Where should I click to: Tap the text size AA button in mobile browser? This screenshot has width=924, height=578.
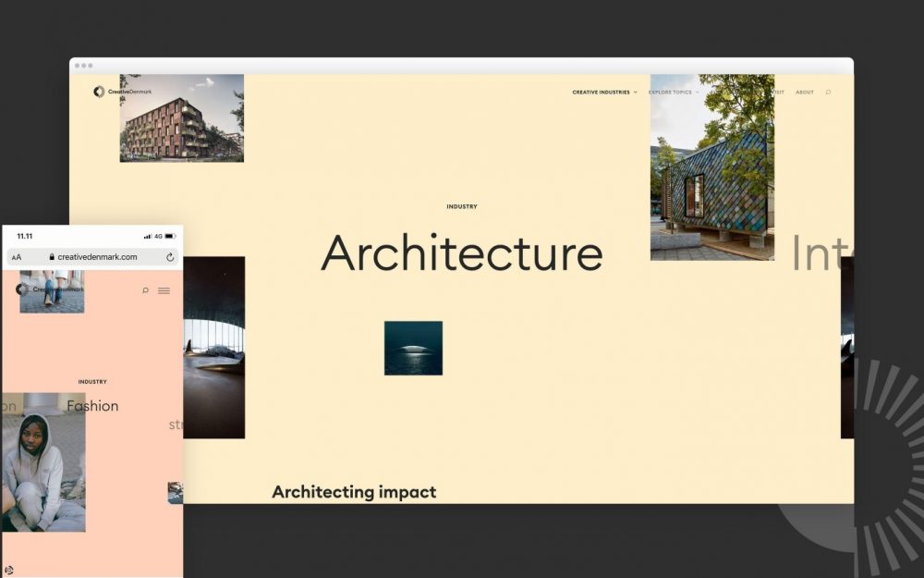17,257
